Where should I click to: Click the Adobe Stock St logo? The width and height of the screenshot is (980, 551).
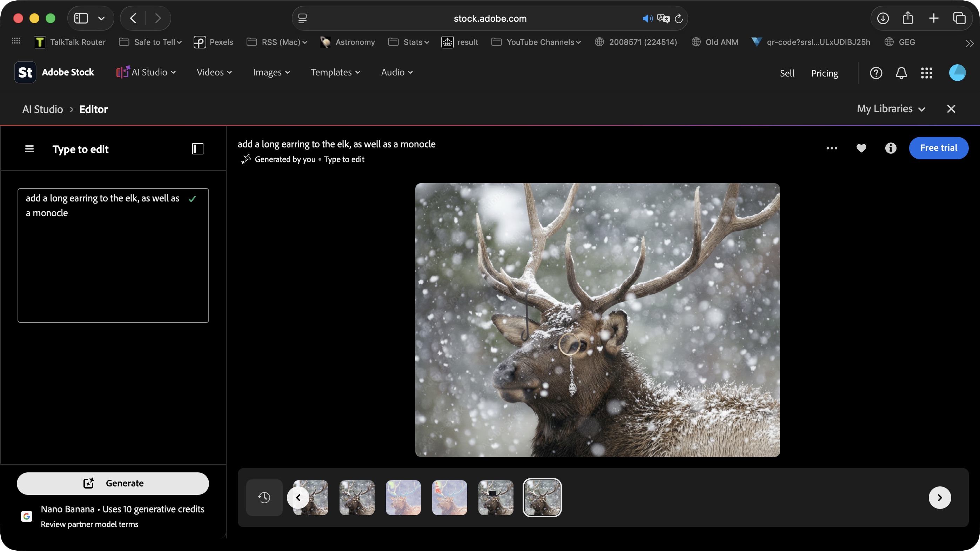(25, 72)
